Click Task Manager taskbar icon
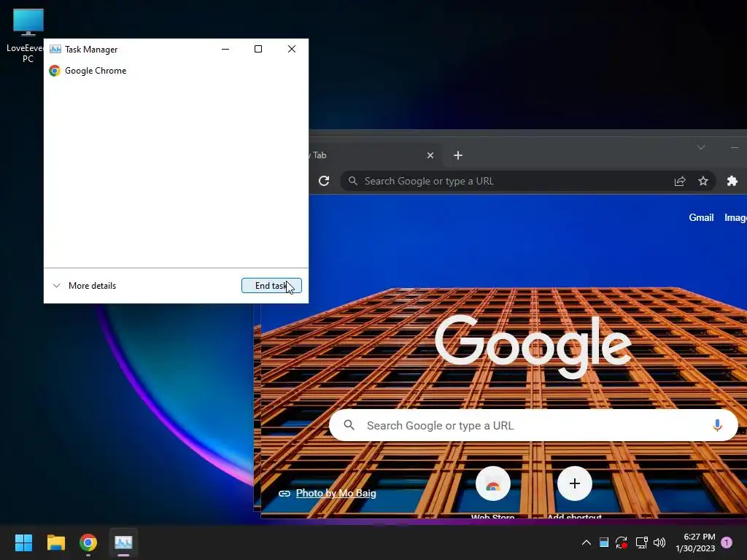 coord(123,542)
